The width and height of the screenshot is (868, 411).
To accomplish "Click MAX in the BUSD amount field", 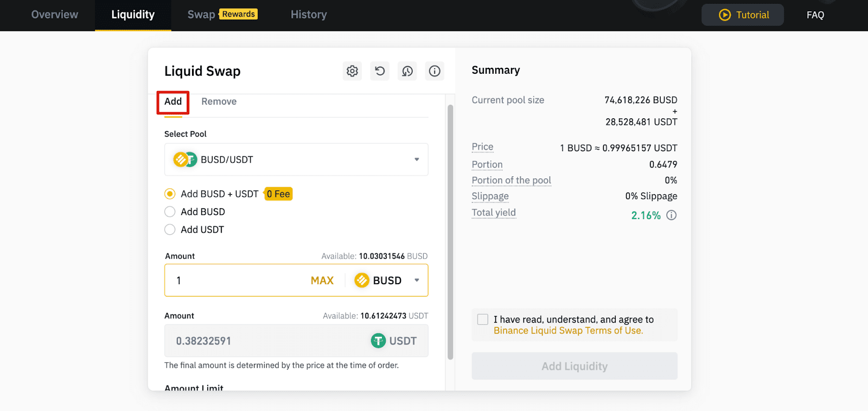I will pos(322,280).
